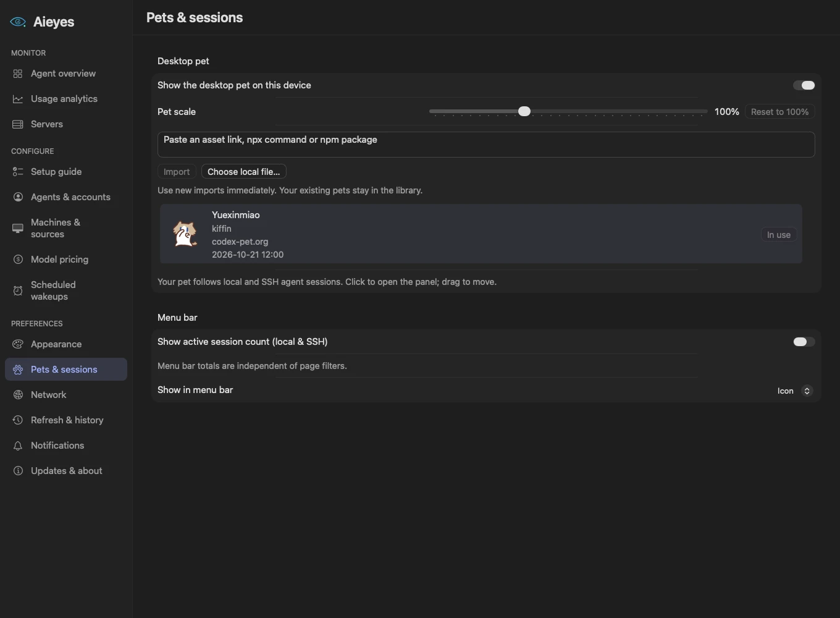
Task: Click the Scheduled wakeups alarm icon
Action: [x=18, y=290]
